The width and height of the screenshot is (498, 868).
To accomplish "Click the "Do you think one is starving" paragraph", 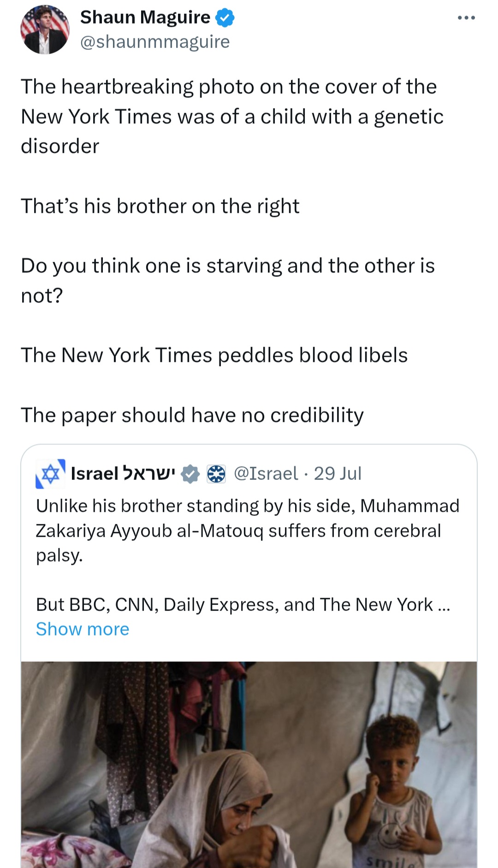I will 228,281.
